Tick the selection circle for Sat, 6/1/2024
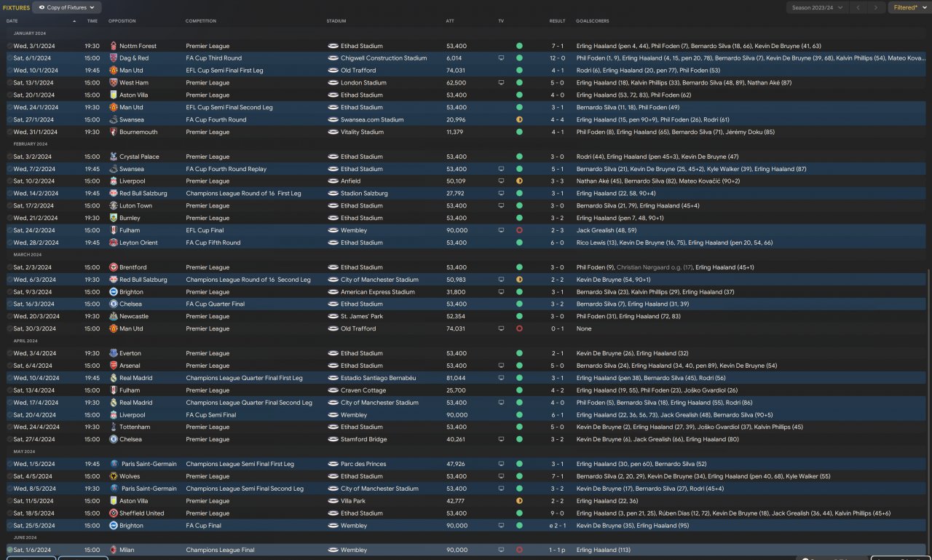This screenshot has height=560, width=932. pyautogui.click(x=9, y=58)
